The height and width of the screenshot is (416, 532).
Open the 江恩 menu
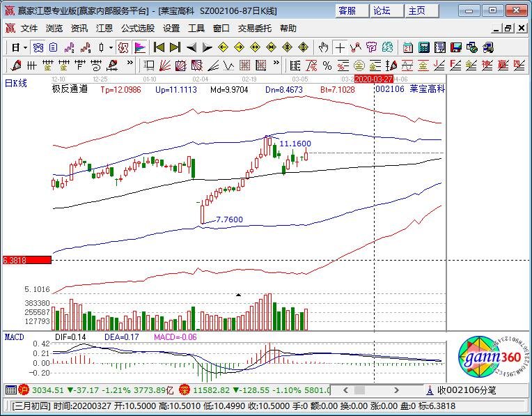tap(104, 29)
